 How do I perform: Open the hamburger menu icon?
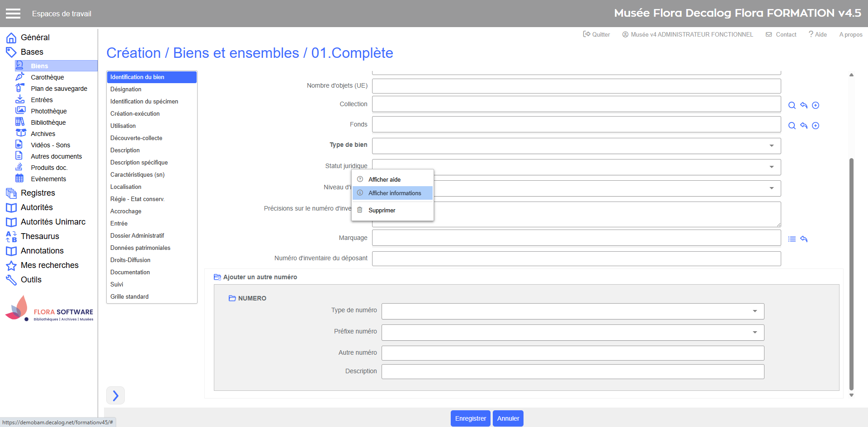click(13, 14)
